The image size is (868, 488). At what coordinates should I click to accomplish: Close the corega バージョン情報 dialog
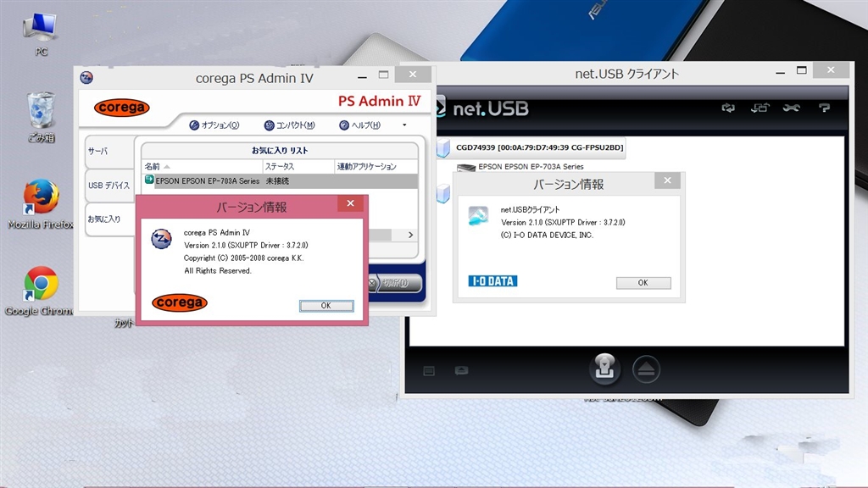tap(350, 203)
